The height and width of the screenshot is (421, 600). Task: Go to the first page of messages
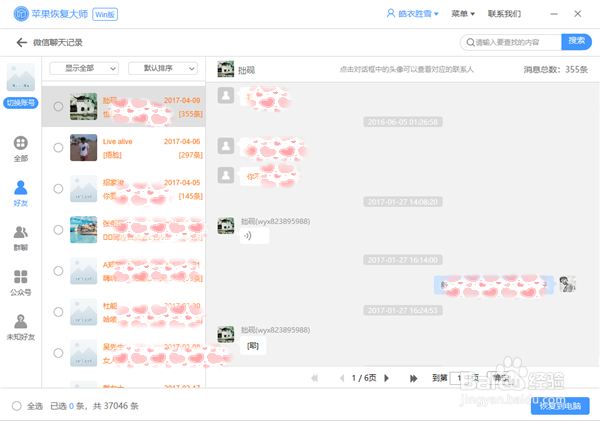point(315,378)
